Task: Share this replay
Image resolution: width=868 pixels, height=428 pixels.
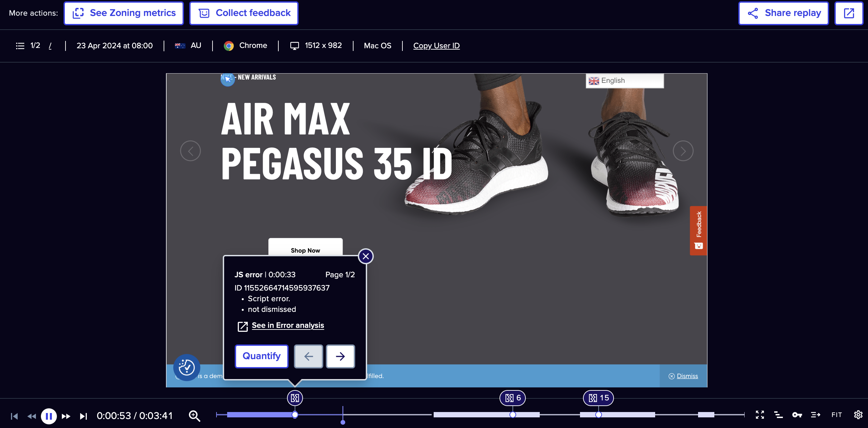Action: click(x=784, y=13)
